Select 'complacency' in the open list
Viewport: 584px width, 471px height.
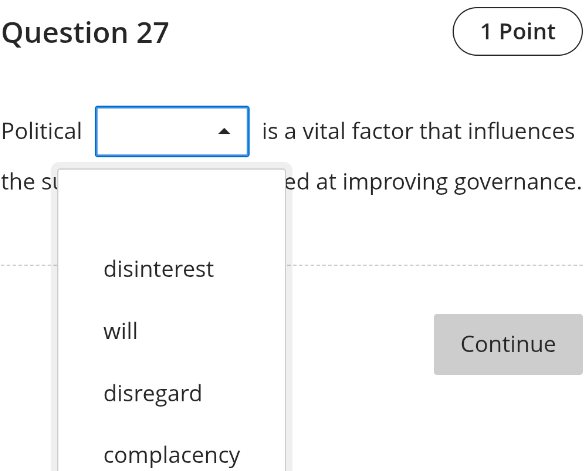click(x=172, y=455)
